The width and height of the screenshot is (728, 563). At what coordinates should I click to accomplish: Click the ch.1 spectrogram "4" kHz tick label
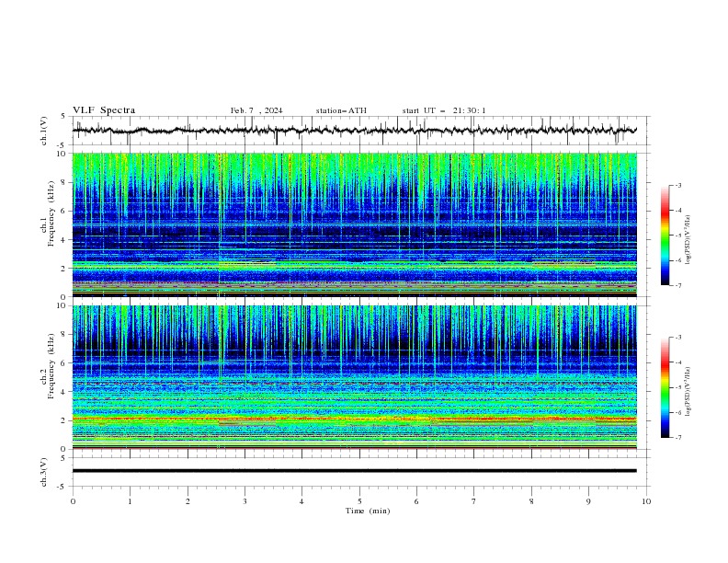point(64,240)
